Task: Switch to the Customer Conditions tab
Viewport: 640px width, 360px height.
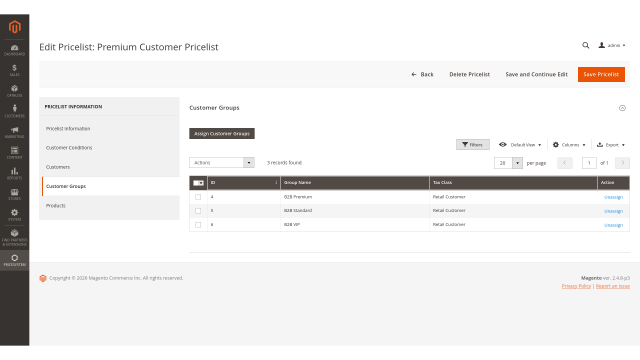Action: click(110, 148)
